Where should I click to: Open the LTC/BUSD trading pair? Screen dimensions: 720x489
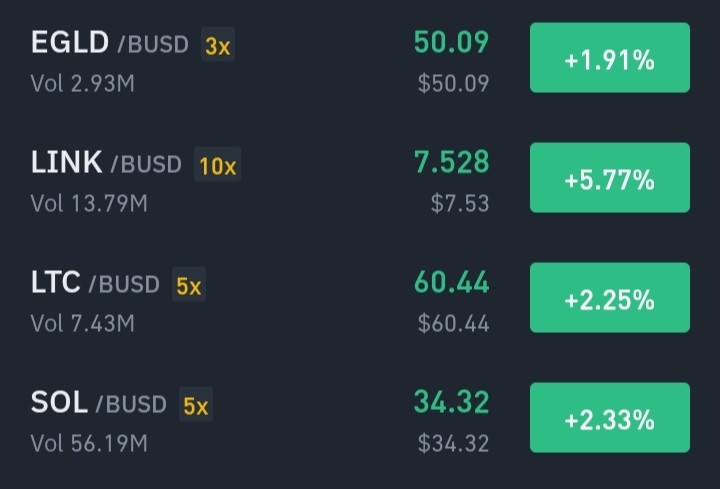95,282
